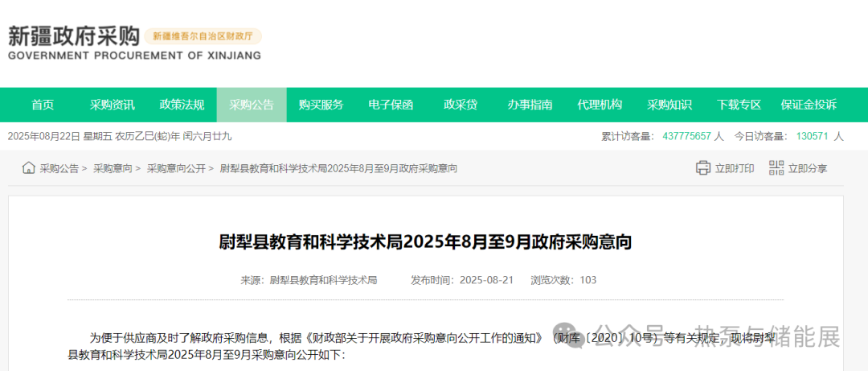Open the 政策法规 menu item
The height and width of the screenshot is (371, 868).
182,105
